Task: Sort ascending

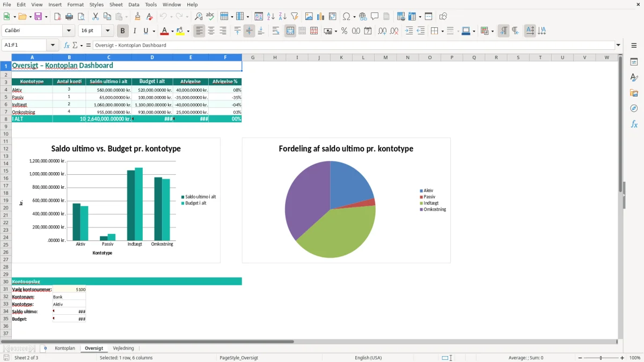Action: point(270,17)
